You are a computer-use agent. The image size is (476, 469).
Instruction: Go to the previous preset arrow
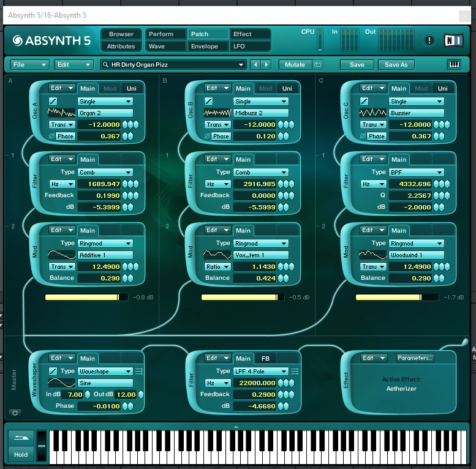pyautogui.click(x=255, y=65)
